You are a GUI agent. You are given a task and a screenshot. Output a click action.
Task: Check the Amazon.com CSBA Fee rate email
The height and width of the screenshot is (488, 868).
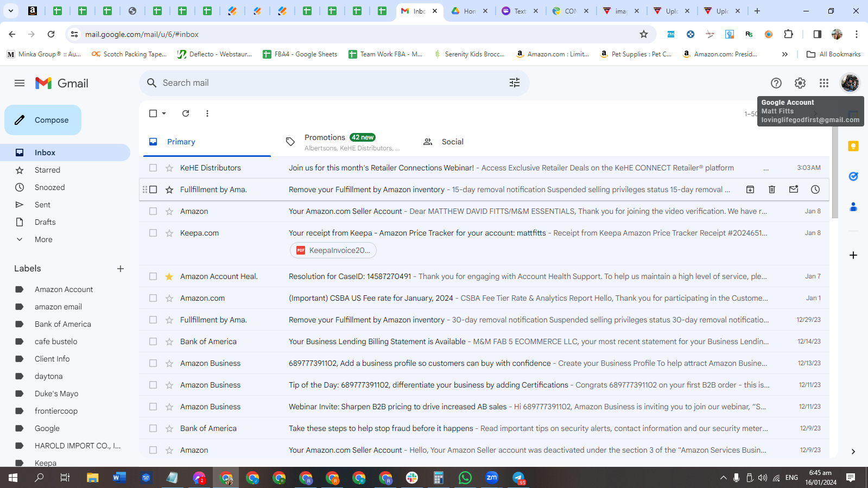click(153, 298)
